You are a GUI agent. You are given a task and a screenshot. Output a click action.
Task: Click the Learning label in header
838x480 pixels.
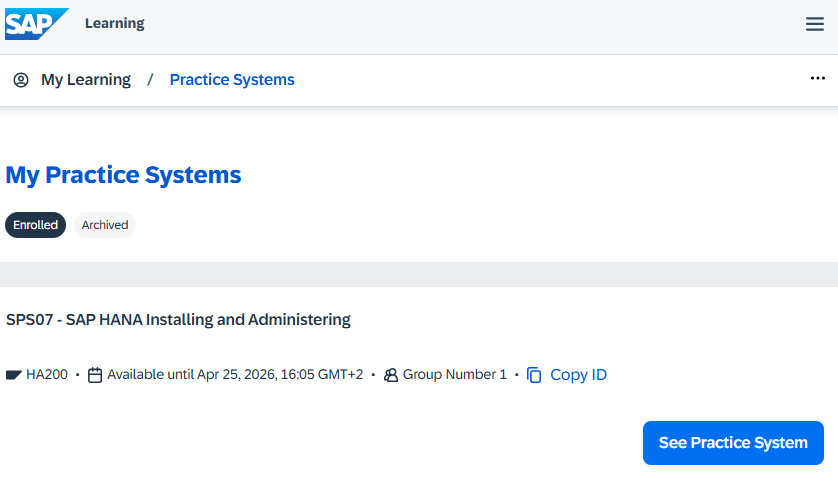[114, 23]
